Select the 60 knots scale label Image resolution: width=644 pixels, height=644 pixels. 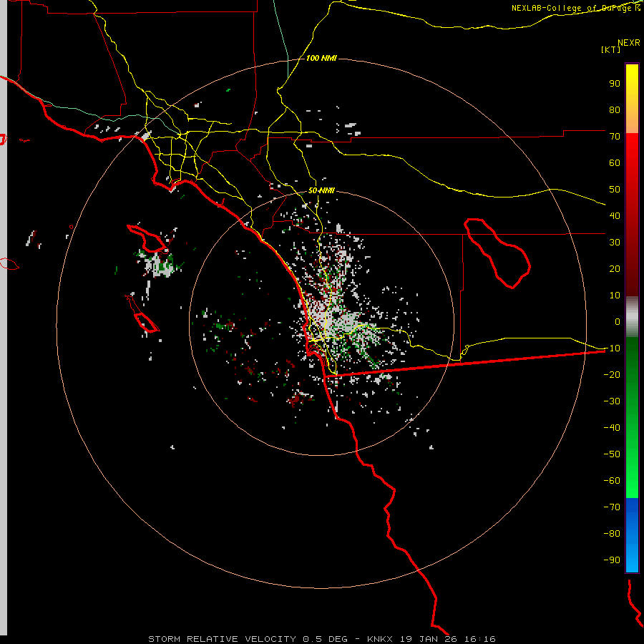coord(615,163)
